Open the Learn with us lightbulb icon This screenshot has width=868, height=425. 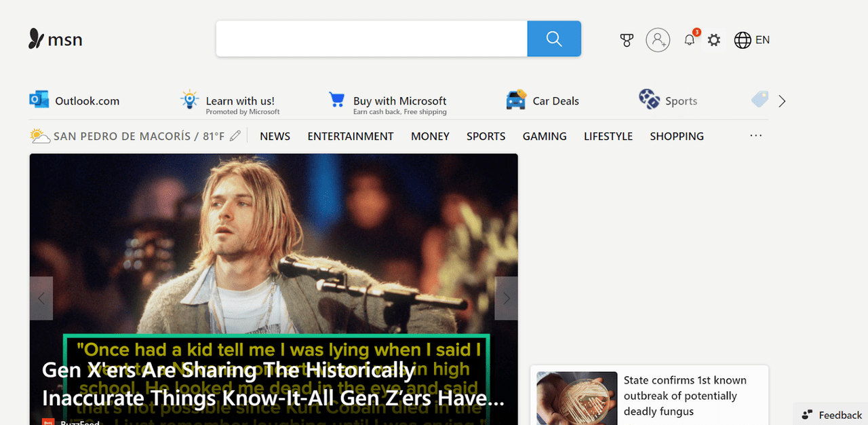189,99
